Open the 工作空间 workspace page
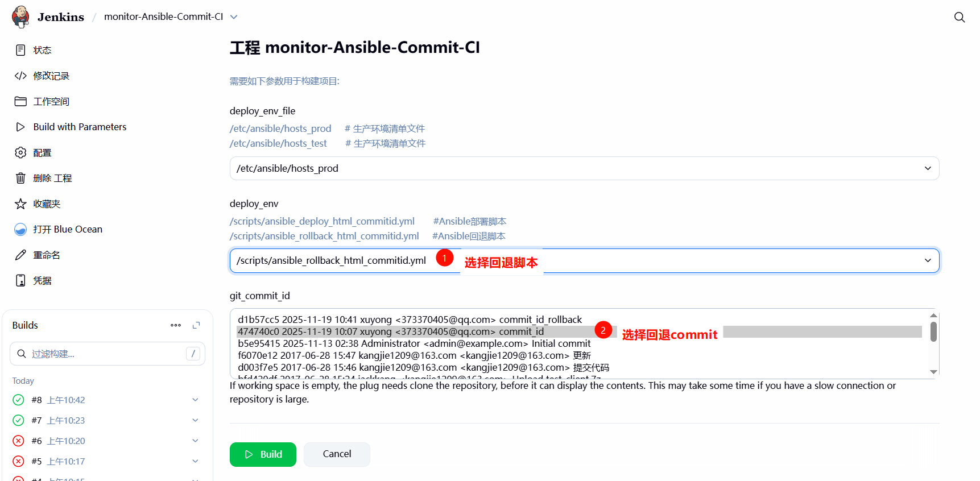This screenshot has width=980, height=481. (51, 101)
